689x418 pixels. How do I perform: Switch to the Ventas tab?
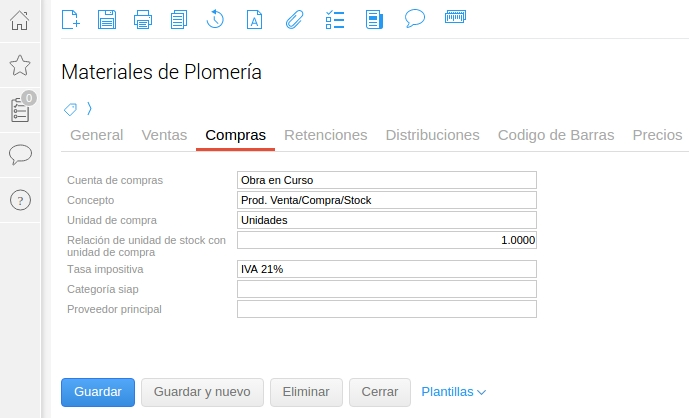164,135
